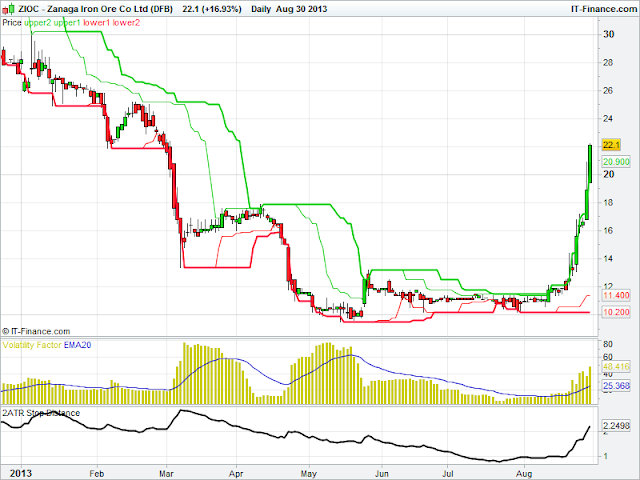Click the 14 price axis label
The image size is (640, 480).
(x=609, y=259)
